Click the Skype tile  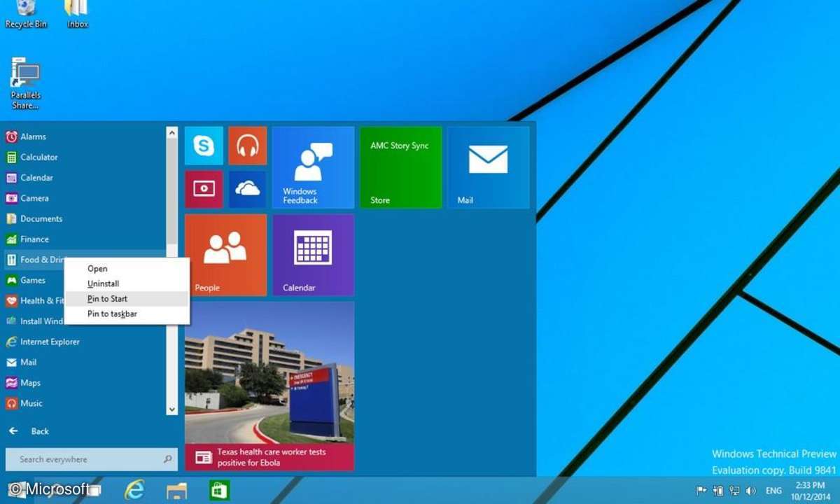pos(204,146)
